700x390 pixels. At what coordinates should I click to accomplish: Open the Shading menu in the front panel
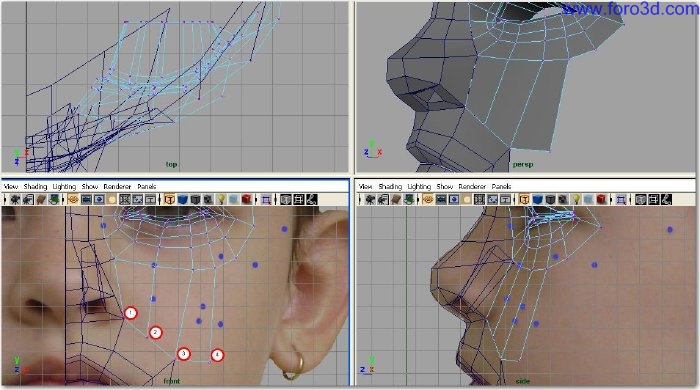(x=35, y=187)
